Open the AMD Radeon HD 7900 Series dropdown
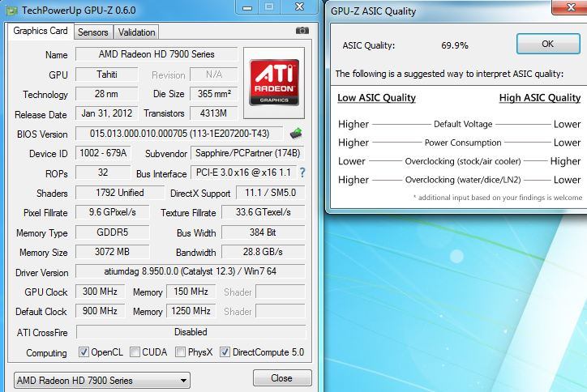The height and width of the screenshot is (392, 587). pos(102,381)
